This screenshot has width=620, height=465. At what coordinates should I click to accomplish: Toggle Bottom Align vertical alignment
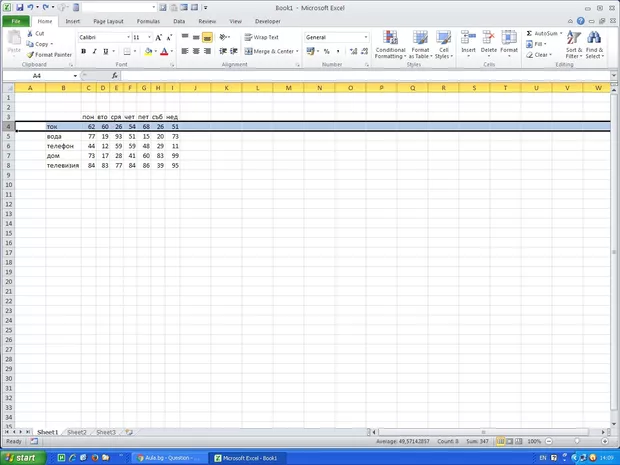click(207, 37)
